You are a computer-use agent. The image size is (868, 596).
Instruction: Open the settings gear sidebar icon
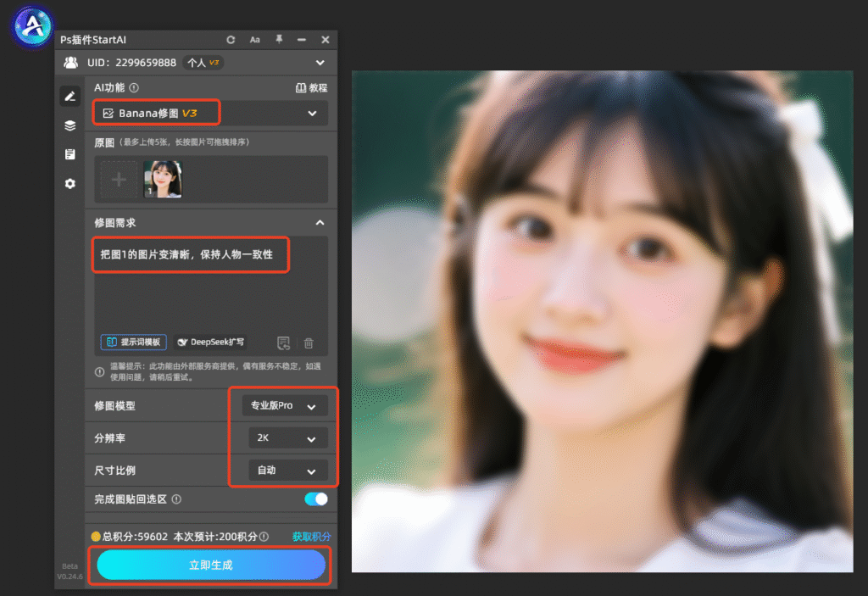(x=70, y=183)
